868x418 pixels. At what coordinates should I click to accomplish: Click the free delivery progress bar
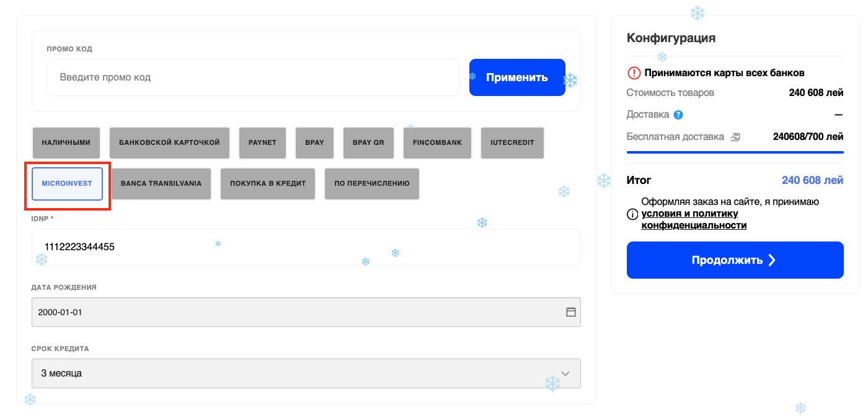(735, 152)
